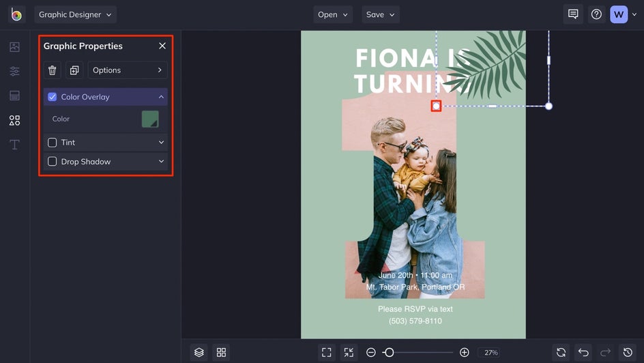644x363 pixels.
Task: Expand the user account chevron
Action: coord(634,14)
